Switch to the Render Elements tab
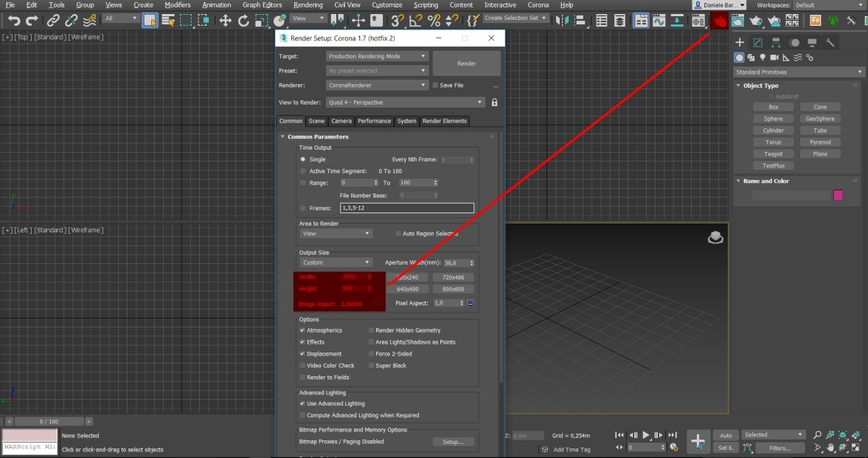This screenshot has width=868, height=458. click(444, 121)
